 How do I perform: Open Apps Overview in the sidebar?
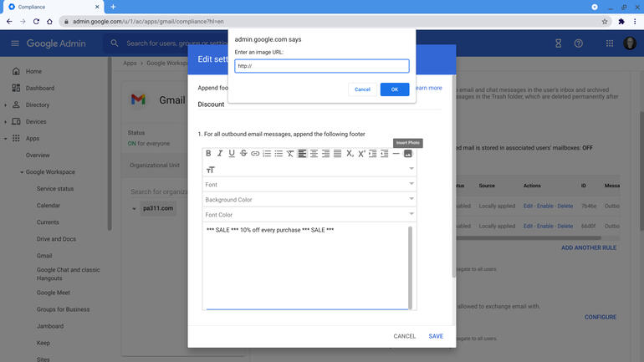(38, 156)
